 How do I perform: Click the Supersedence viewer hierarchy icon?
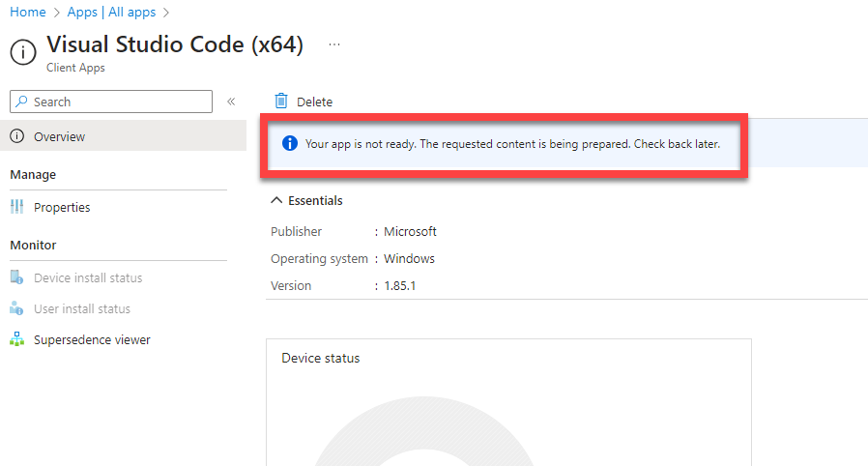pos(16,339)
